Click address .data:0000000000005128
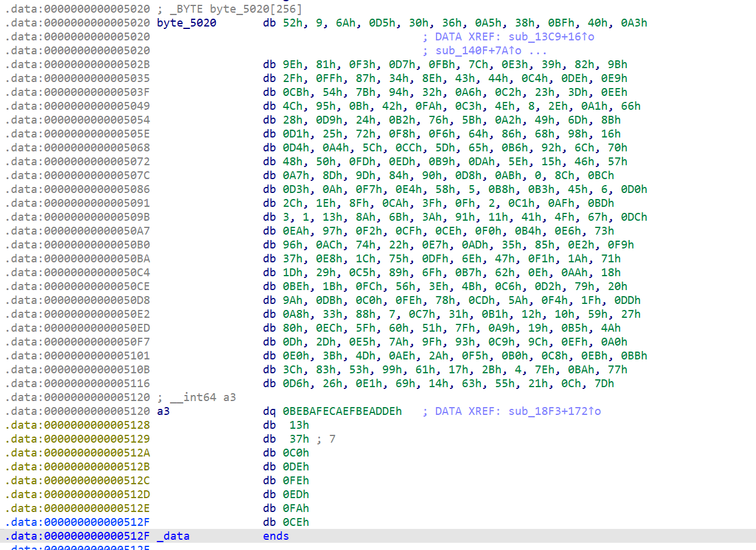The width and height of the screenshot is (756, 550). point(78,425)
